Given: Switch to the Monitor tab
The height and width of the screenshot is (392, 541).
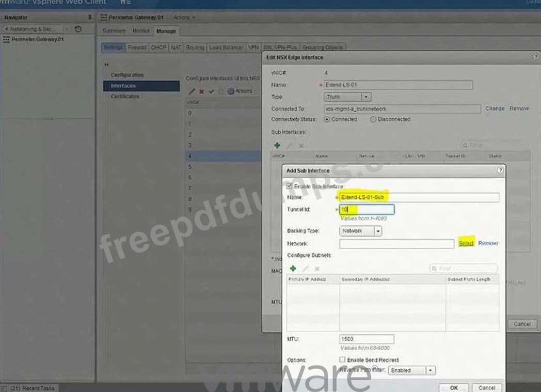Looking at the screenshot, I should [141, 31].
